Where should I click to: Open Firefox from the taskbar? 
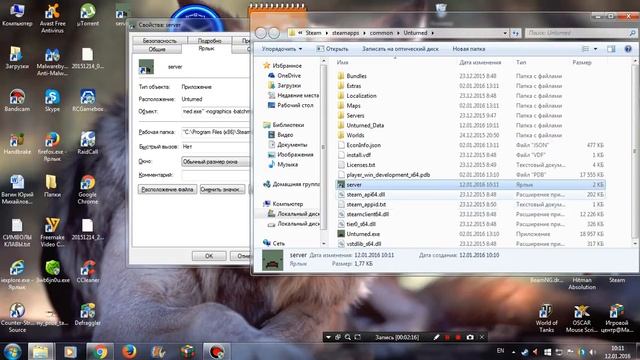coord(129,351)
